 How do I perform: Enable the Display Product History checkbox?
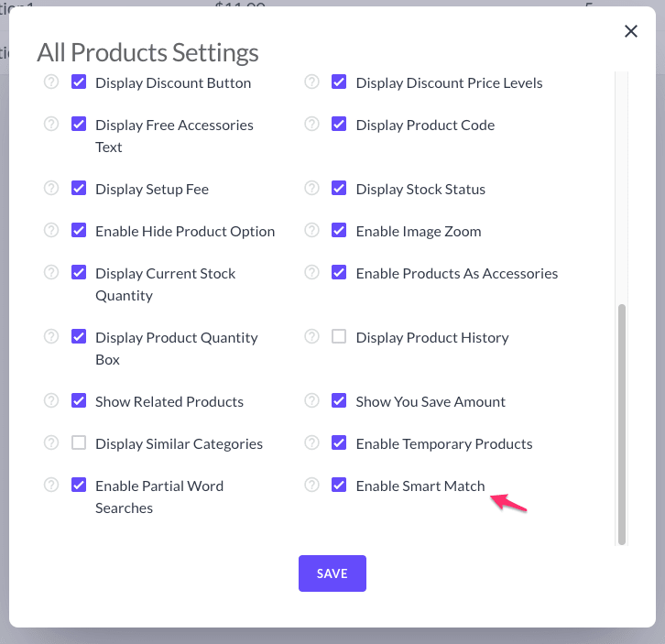339,337
